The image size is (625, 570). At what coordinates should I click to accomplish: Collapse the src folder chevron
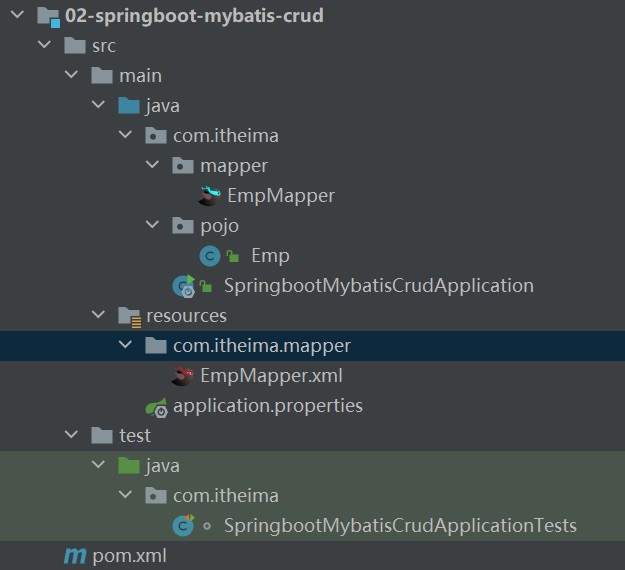pyautogui.click(x=44, y=46)
